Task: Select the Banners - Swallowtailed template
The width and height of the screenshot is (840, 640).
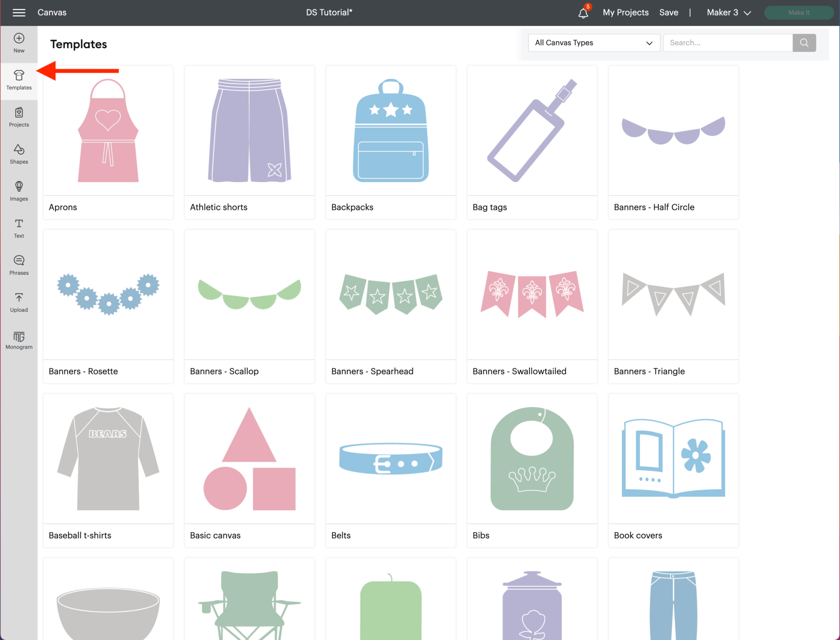Action: point(532,295)
